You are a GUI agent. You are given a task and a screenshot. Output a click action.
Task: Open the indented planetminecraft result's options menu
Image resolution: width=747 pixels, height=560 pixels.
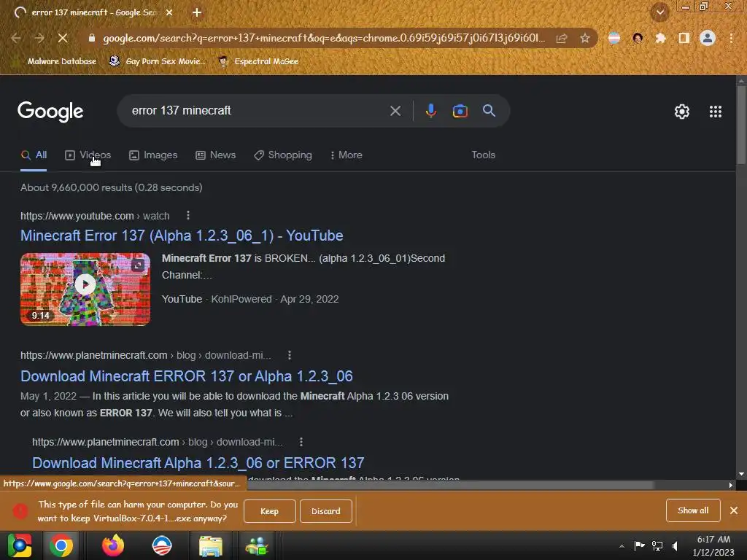301,441
